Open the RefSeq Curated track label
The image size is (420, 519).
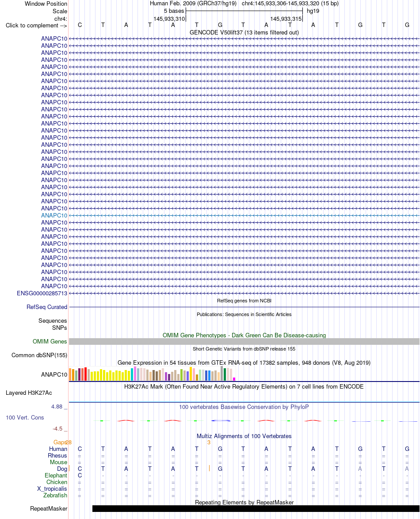click(47, 307)
